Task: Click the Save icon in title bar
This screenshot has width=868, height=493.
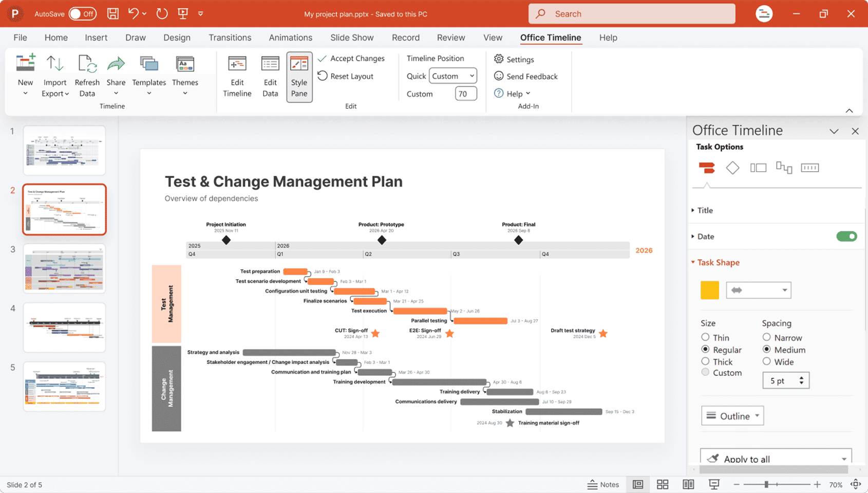Action: point(113,14)
